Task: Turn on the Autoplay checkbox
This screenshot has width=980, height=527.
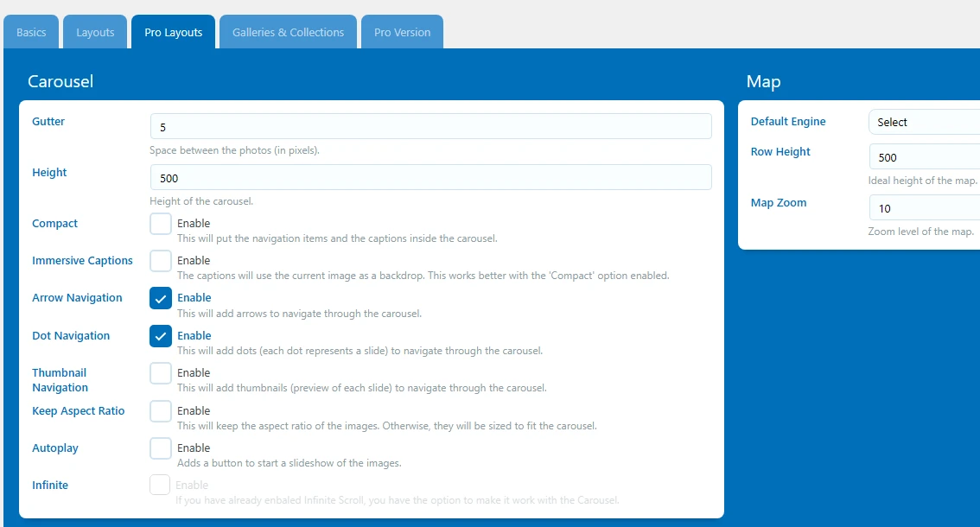Action: 161,448
